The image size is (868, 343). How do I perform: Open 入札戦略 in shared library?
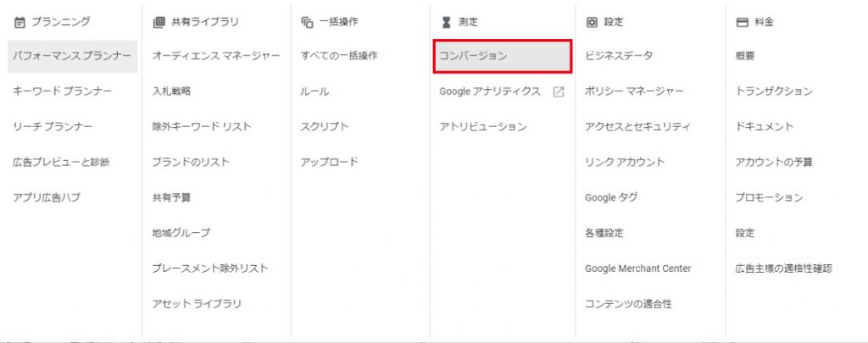tap(171, 91)
